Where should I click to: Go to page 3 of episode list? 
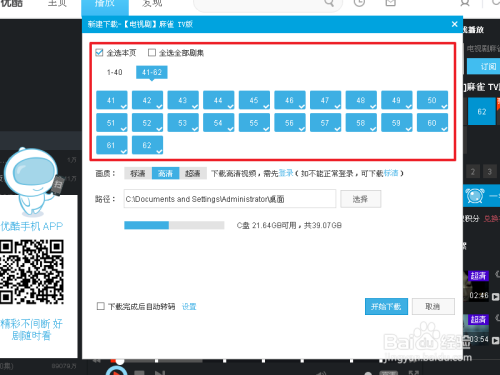(x=490, y=172)
